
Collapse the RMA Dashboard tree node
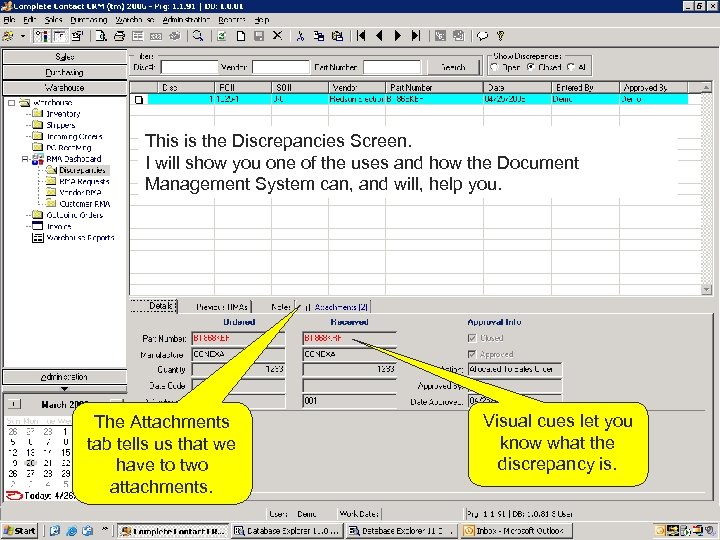tap(25, 159)
